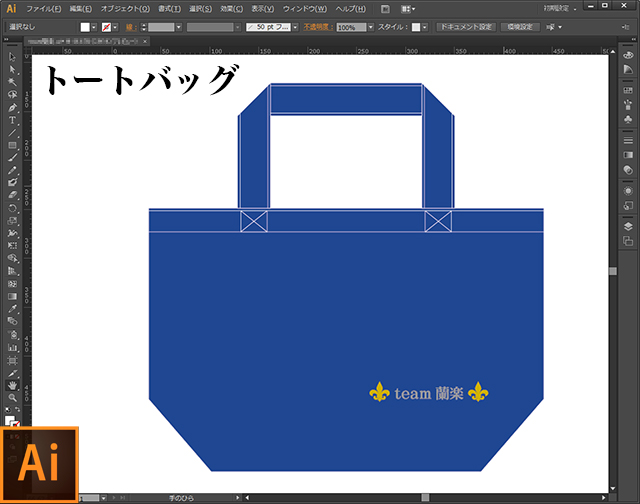Image resolution: width=640 pixels, height=504 pixels.
Task: Reset default fill and stroke
Action: pos(8,409)
